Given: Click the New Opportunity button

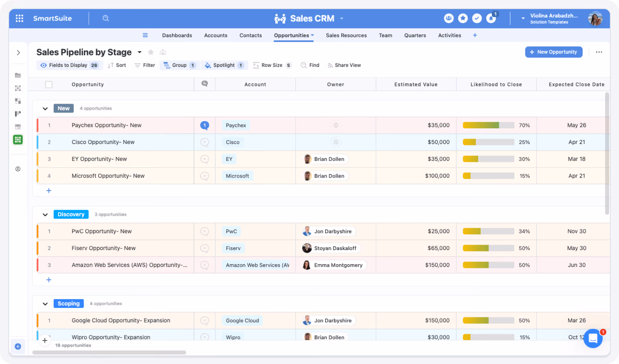Looking at the screenshot, I should point(553,52).
